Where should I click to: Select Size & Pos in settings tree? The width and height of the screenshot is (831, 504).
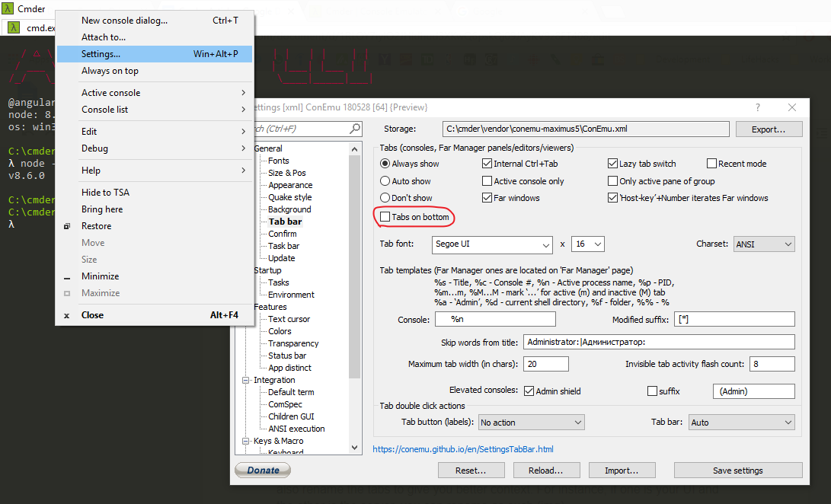tap(286, 173)
